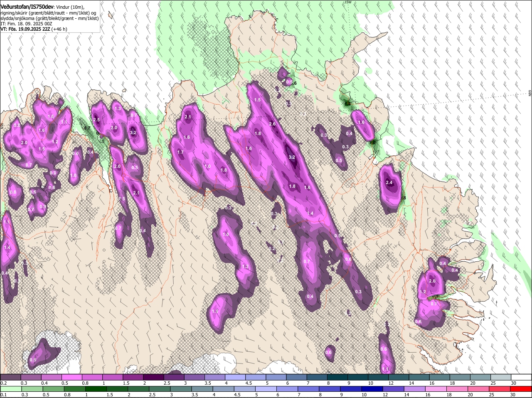Select top legend swatch starting at 5
Screen dimensions: 532x398
click(x=276, y=377)
